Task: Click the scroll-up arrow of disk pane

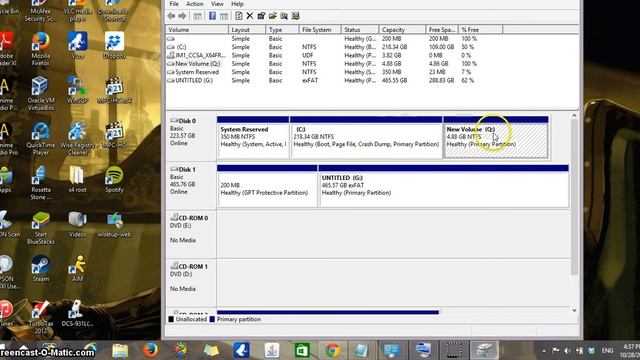Action: coord(574,116)
